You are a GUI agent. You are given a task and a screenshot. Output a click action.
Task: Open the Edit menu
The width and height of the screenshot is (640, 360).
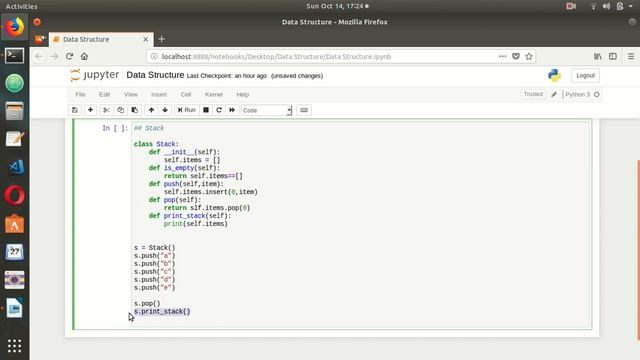104,94
